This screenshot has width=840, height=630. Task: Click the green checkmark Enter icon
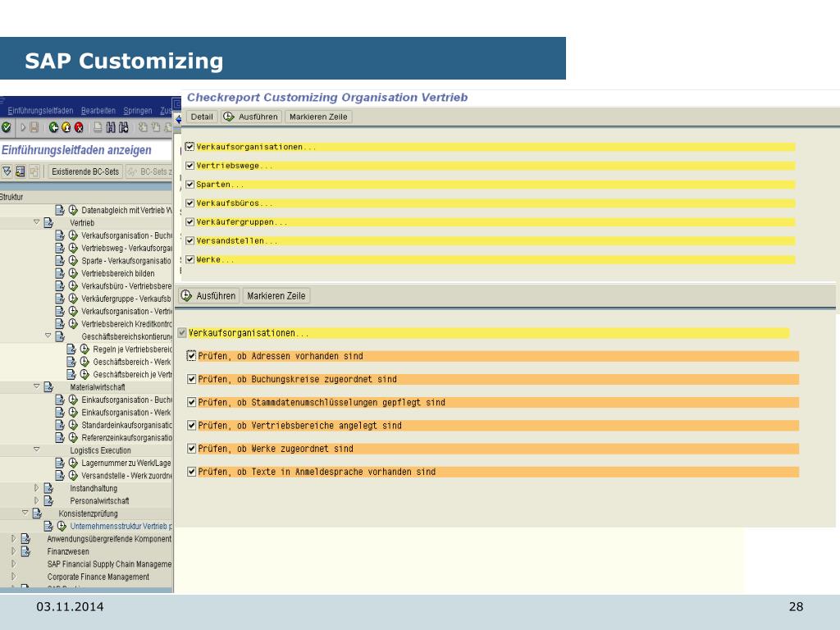pyautogui.click(x=7, y=127)
